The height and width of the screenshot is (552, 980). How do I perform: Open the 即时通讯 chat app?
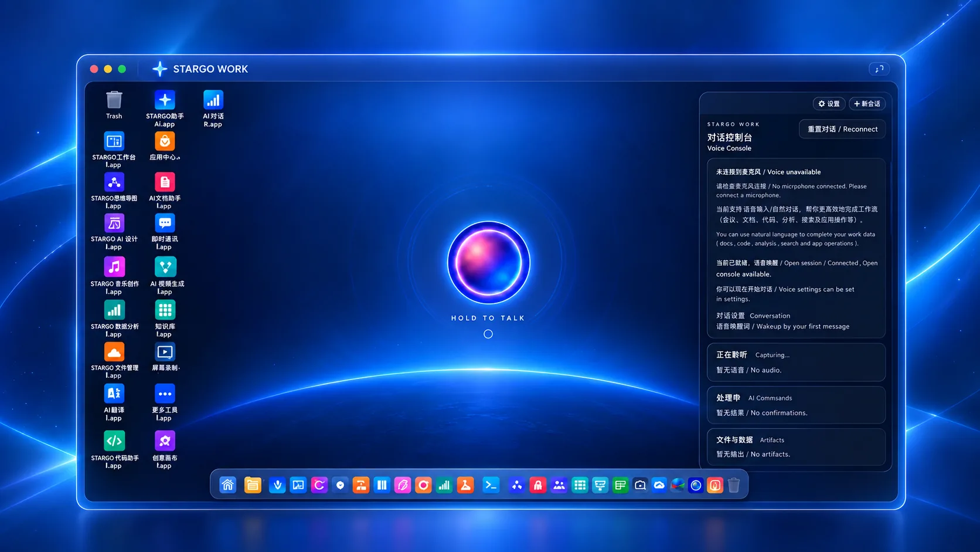(165, 223)
